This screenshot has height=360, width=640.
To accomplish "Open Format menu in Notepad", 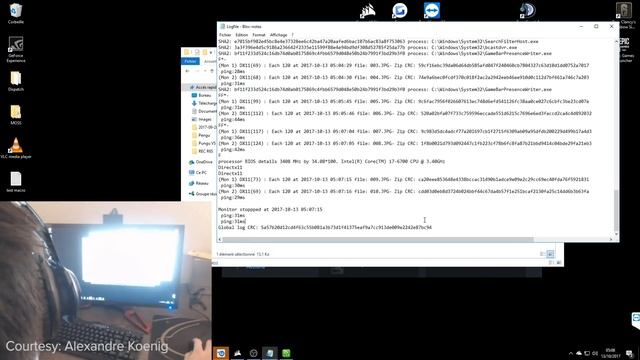I will [x=259, y=35].
